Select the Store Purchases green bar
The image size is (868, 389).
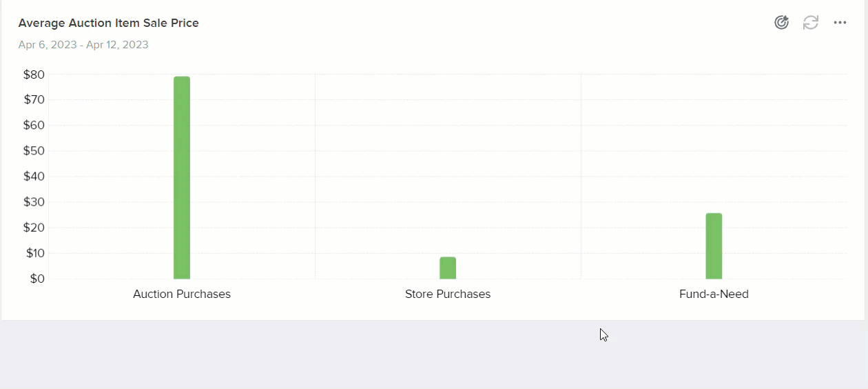click(448, 268)
